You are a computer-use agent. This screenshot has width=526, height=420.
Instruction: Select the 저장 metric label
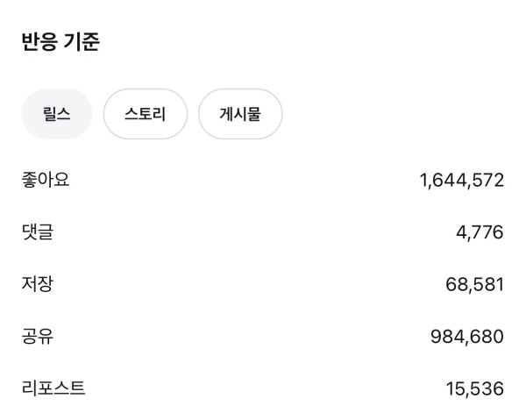pyautogui.click(x=38, y=284)
